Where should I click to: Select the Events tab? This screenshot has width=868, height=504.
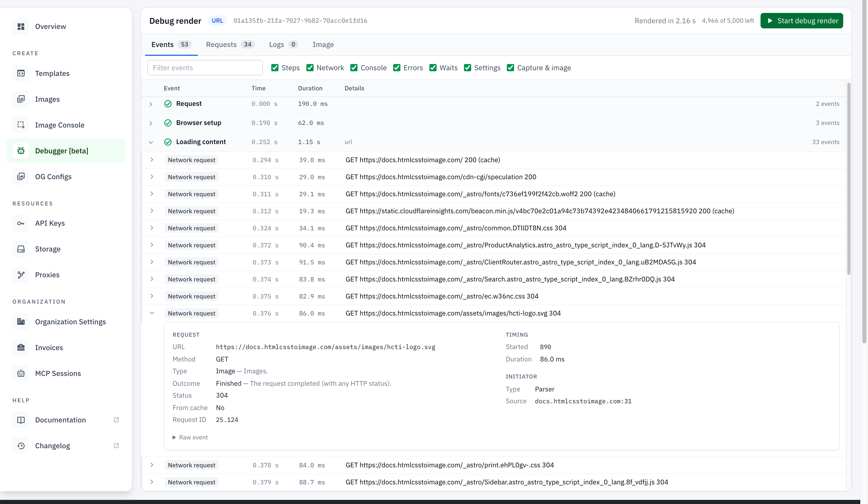[171, 44]
